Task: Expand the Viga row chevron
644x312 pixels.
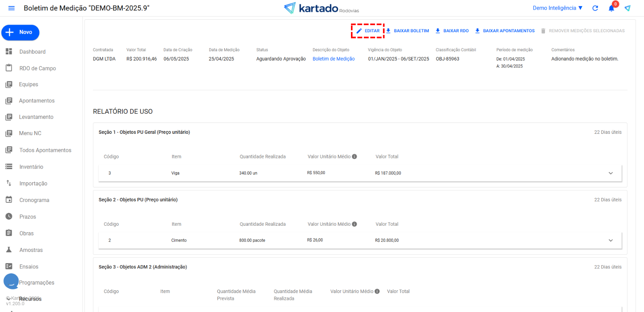Action: (611, 173)
